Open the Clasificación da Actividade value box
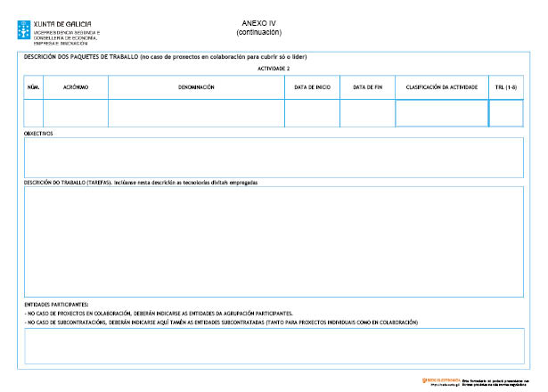The height and width of the screenshot is (392, 548). [x=441, y=113]
